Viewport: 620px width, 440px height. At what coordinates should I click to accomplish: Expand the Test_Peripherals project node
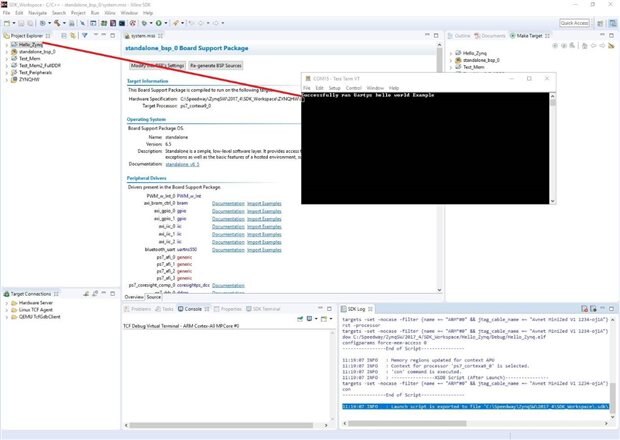coord(7,73)
